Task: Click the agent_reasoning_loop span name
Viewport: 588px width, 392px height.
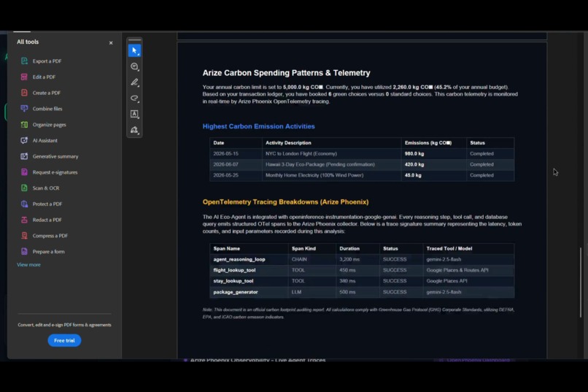Action: 239,260
